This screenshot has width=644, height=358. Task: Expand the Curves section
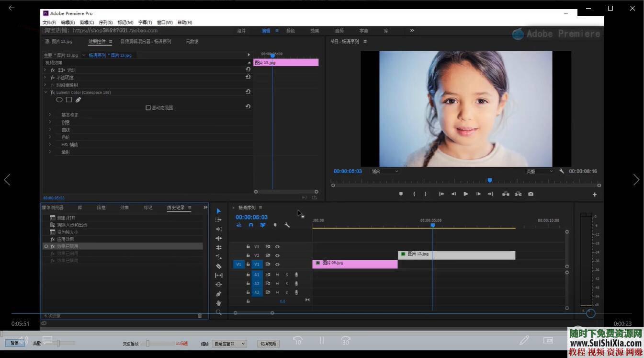[x=50, y=130]
